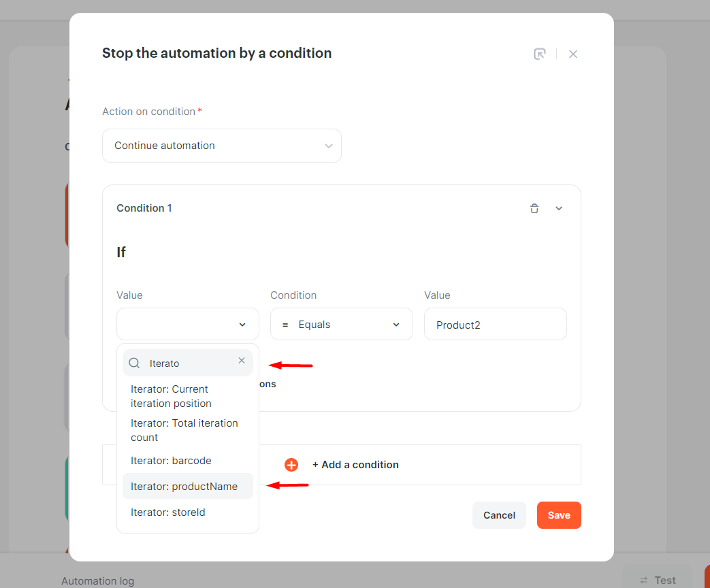
Task: Save the condition settings
Action: coord(559,515)
